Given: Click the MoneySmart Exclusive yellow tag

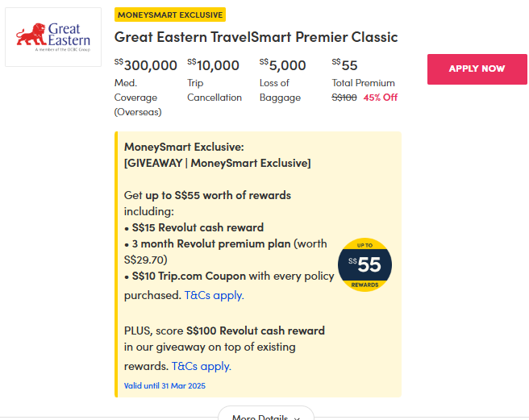Looking at the screenshot, I should pos(169,15).
